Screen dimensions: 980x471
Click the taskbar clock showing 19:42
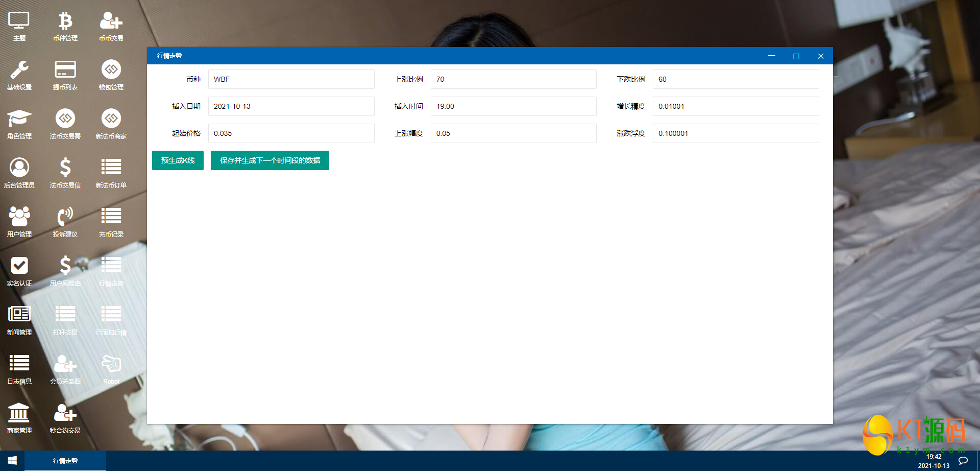(x=934, y=457)
